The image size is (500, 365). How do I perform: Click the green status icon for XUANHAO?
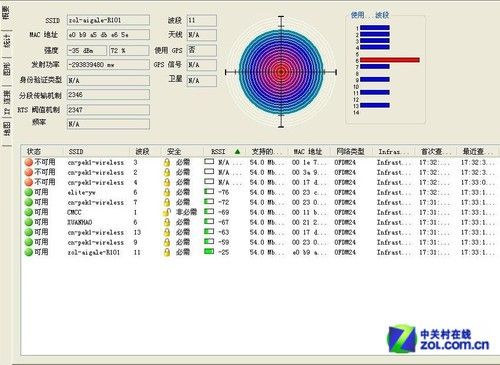click(29, 222)
